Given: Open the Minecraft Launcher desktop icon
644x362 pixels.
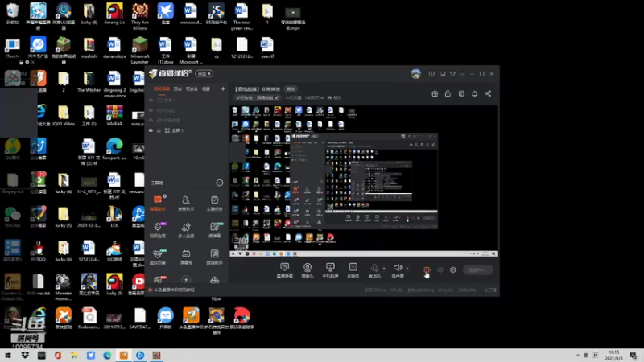Looking at the screenshot, I should (139, 50).
